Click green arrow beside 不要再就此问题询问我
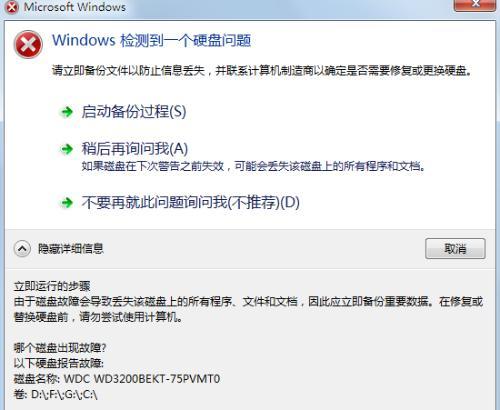 point(67,202)
